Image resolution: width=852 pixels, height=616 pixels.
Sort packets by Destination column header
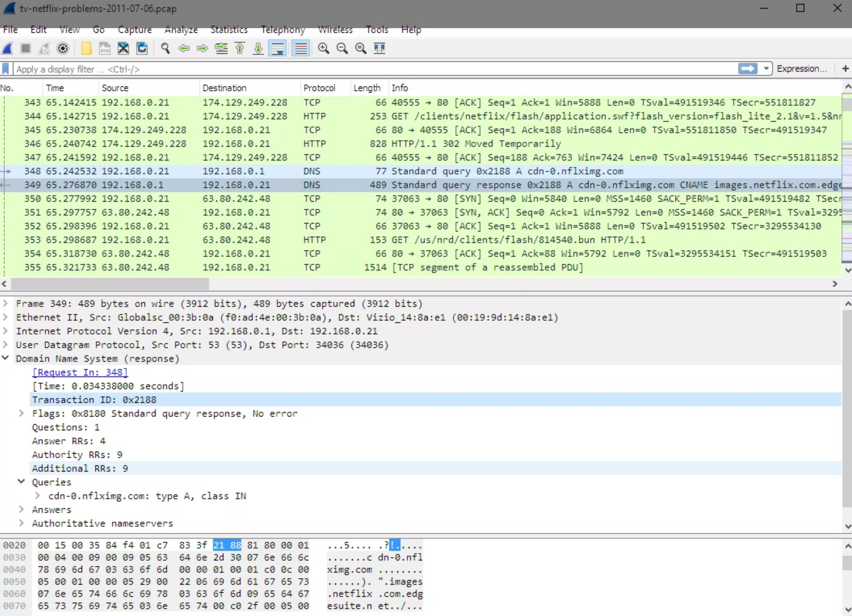pyautogui.click(x=250, y=88)
